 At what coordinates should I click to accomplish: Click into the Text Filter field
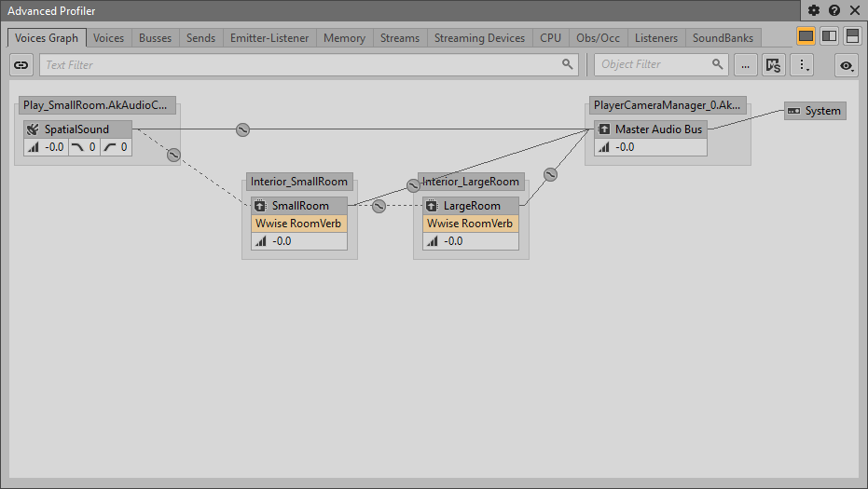coord(298,65)
